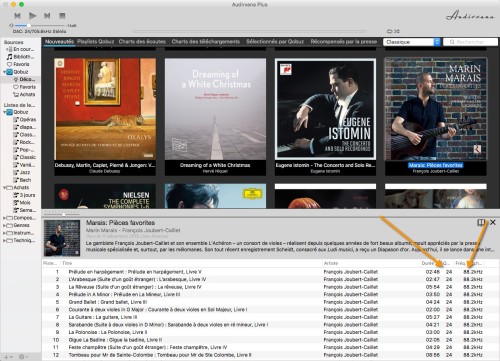Click the Titre column header
The height and width of the screenshot is (361, 500).
(67, 263)
